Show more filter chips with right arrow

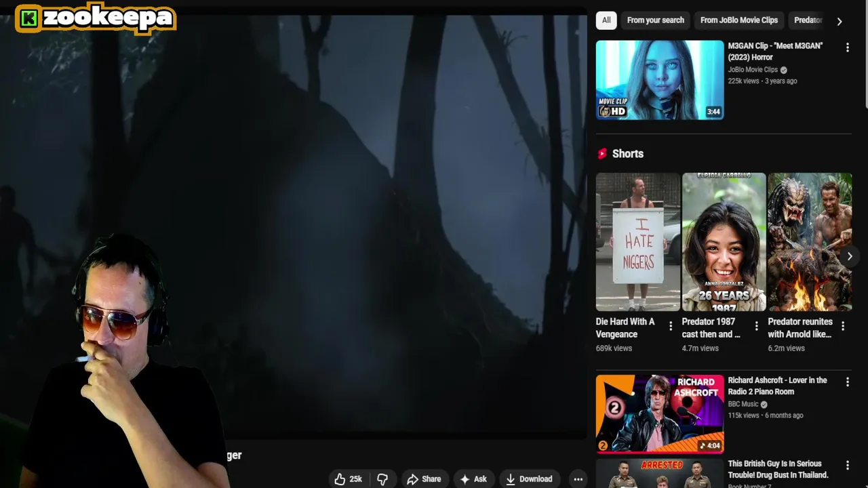point(840,21)
